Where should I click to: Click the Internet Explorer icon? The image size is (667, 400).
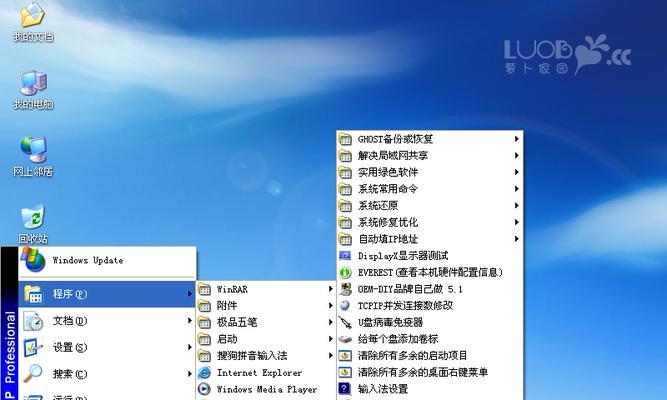pyautogui.click(x=205, y=373)
